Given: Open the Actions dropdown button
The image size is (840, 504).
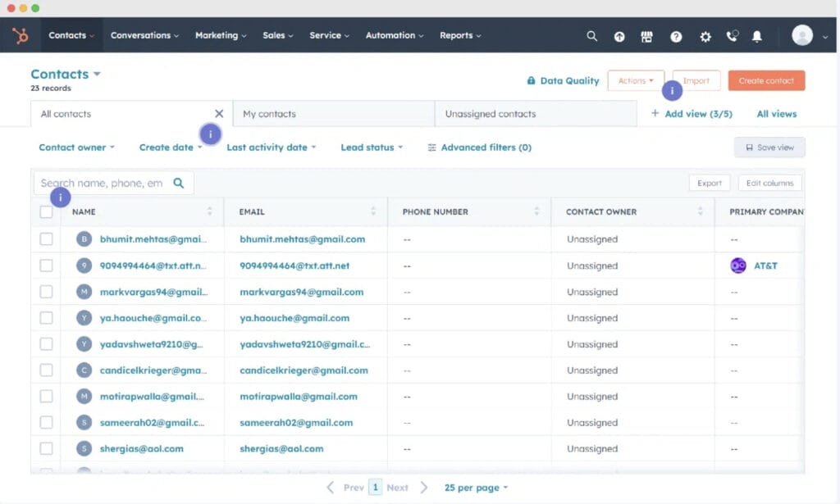Looking at the screenshot, I should (x=636, y=81).
